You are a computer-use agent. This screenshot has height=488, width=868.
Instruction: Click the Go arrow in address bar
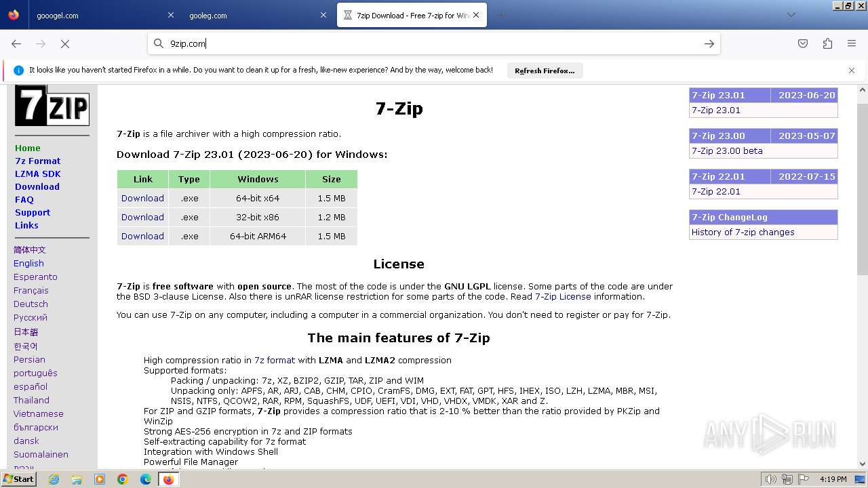click(x=709, y=43)
